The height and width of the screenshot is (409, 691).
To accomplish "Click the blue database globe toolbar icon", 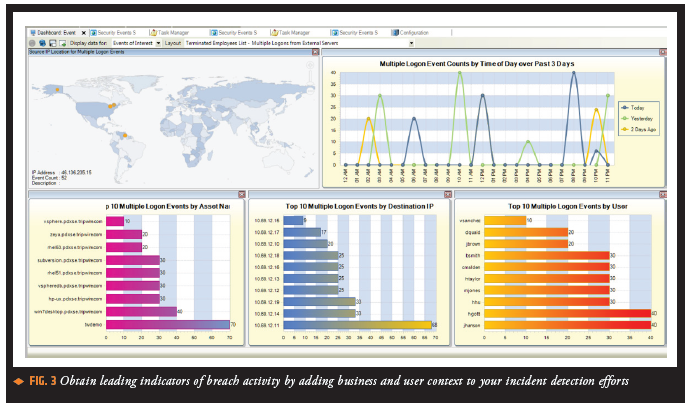I will [x=42, y=43].
